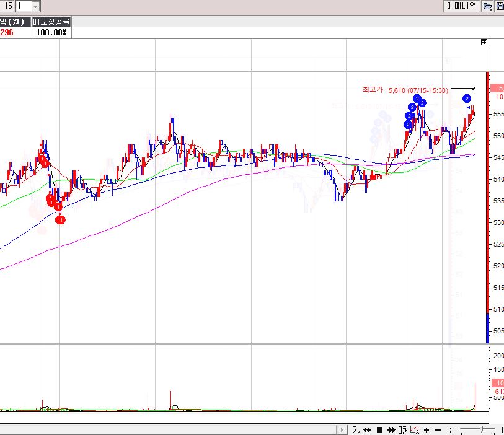Reset chart to 1:1 scale
The image size is (504, 435).
(450, 430)
